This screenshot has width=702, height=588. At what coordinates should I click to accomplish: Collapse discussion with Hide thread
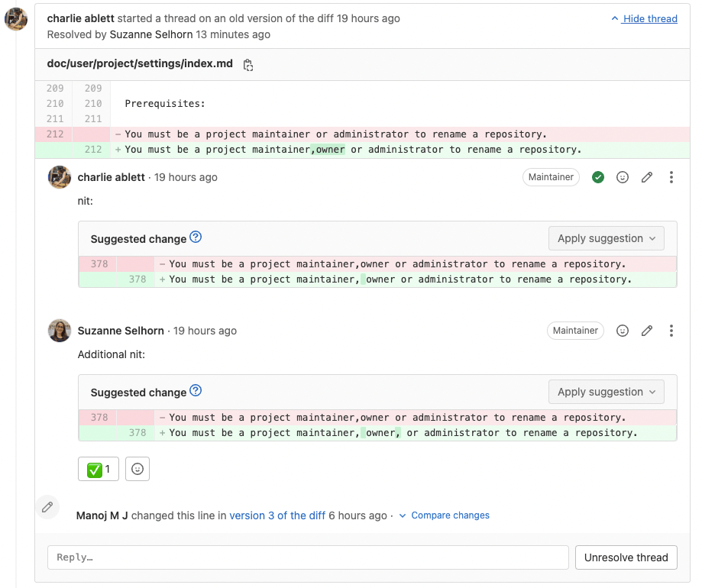pyautogui.click(x=645, y=18)
